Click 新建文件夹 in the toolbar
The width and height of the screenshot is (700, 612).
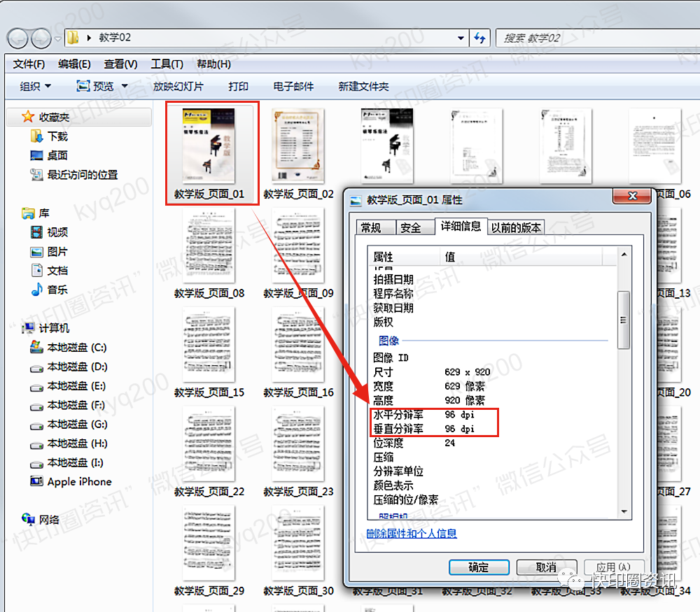click(363, 86)
